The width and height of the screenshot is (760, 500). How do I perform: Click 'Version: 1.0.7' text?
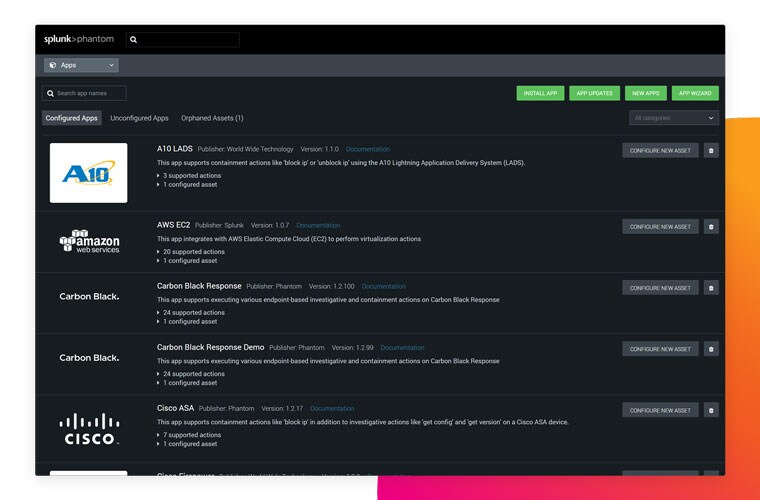click(269, 225)
